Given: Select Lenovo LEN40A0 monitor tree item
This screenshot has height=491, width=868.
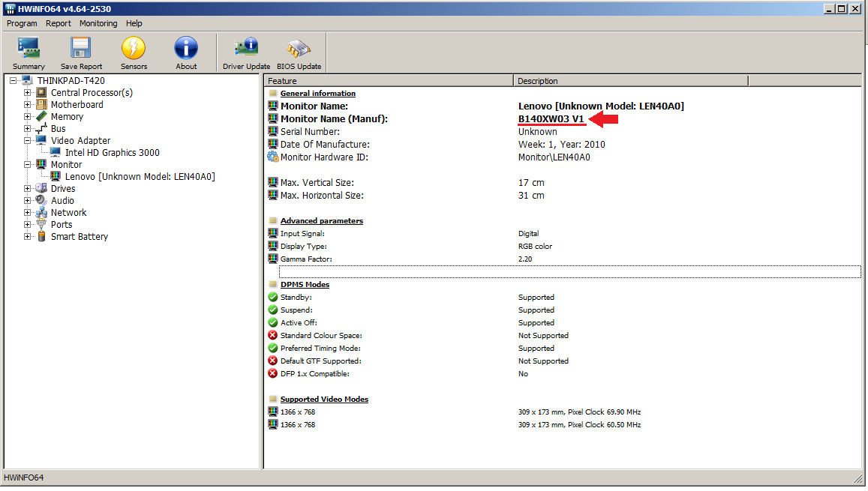Looking at the screenshot, I should pos(140,176).
